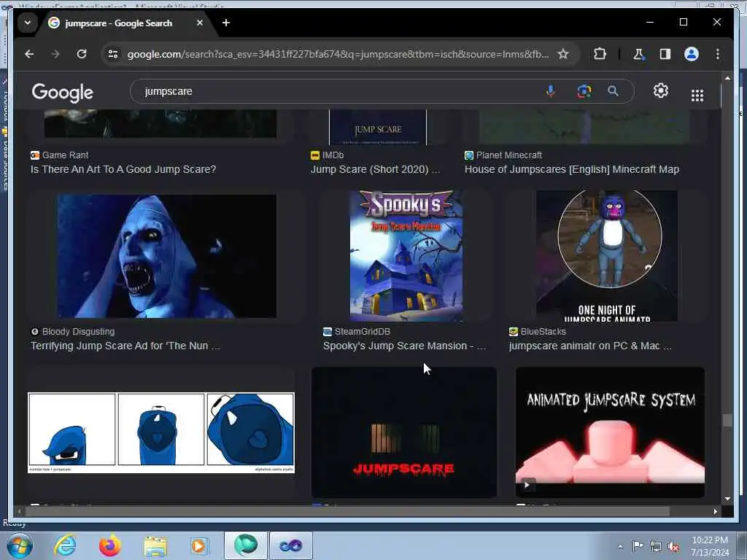The image size is (747, 560).
Task: Reload the Google search page
Action: 82,54
